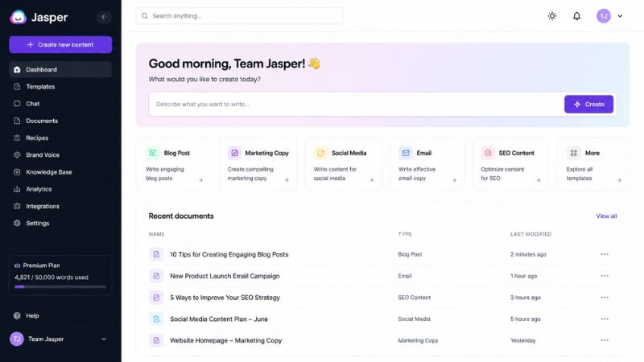The height and width of the screenshot is (362, 644).
Task: Open notifications bell
Action: pyautogui.click(x=576, y=16)
